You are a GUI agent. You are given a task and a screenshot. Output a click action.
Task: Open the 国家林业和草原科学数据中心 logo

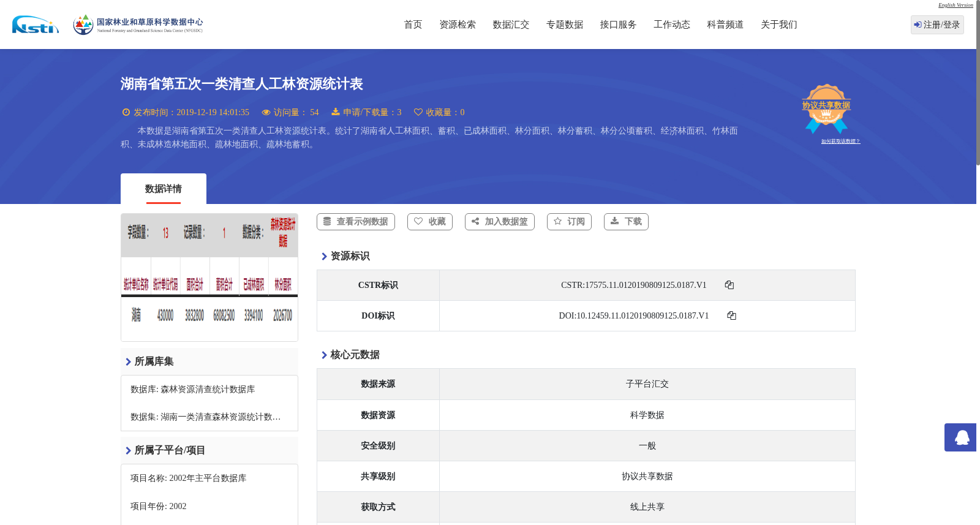(138, 25)
